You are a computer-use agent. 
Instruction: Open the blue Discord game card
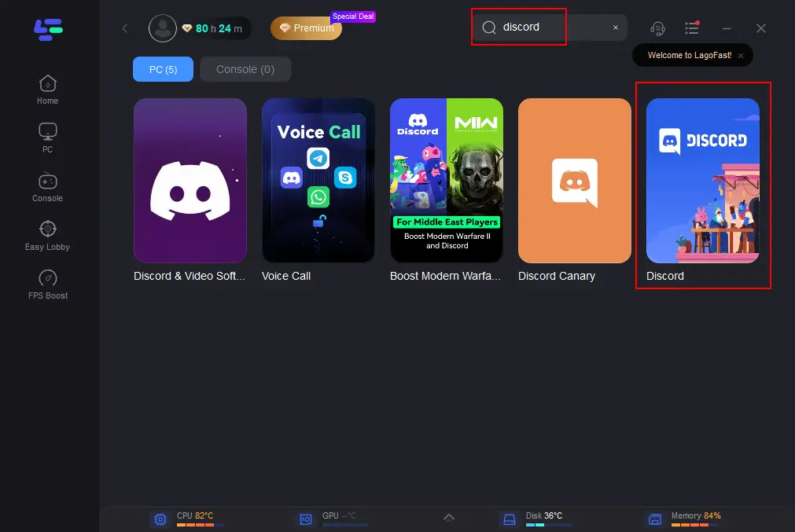[702, 181]
